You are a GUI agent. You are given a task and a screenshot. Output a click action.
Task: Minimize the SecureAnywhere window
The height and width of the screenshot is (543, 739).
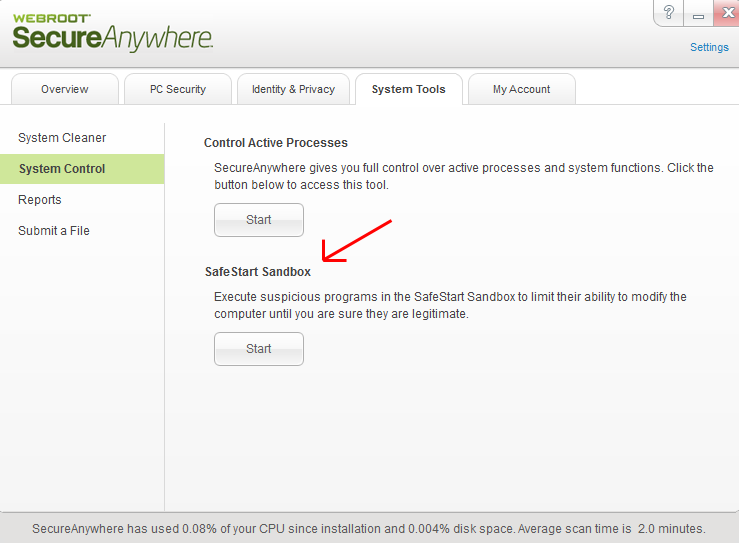pyautogui.click(x=698, y=13)
